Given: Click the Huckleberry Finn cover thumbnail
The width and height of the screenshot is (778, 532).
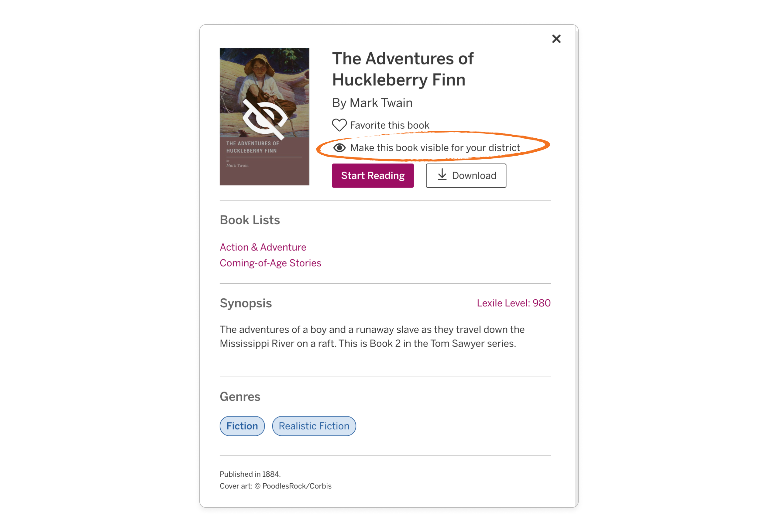Looking at the screenshot, I should pyautogui.click(x=264, y=117).
